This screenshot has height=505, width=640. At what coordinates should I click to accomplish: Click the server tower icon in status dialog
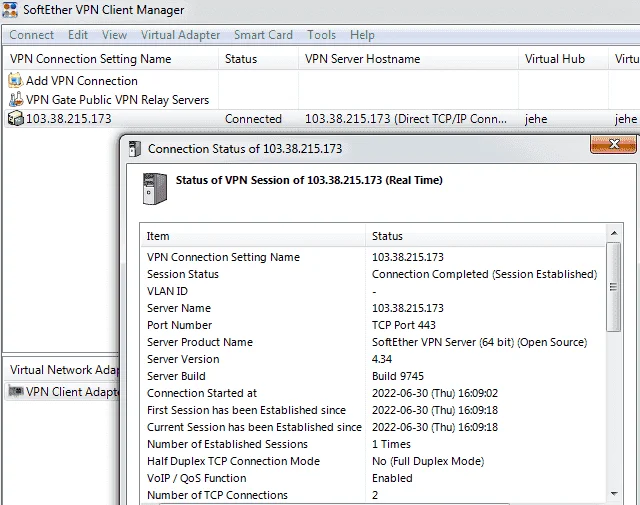click(x=155, y=189)
